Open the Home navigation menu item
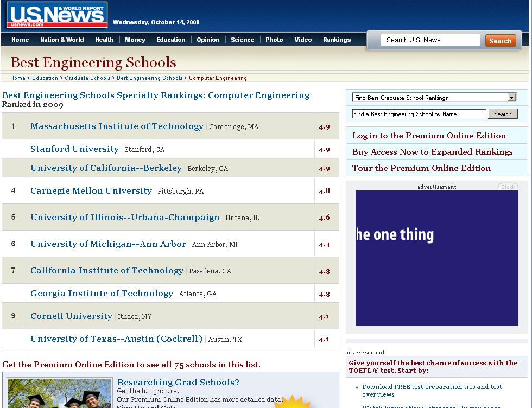 [20, 40]
